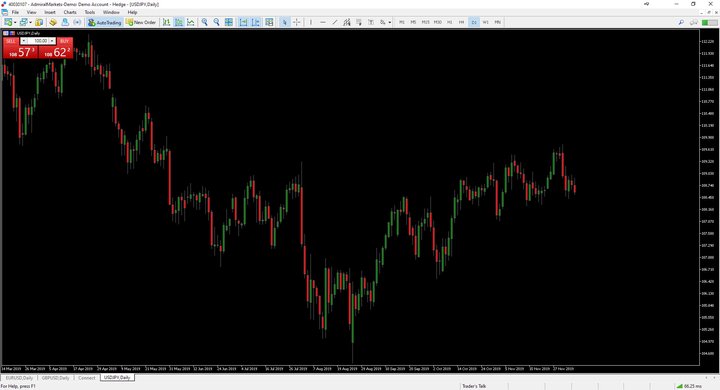Toggle the Market Watch window icon
720x390 pixels.
click(39, 22)
